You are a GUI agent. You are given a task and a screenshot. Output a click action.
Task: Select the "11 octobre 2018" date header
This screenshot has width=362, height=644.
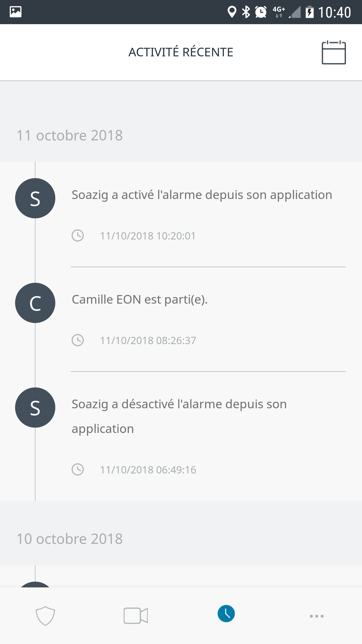point(70,136)
